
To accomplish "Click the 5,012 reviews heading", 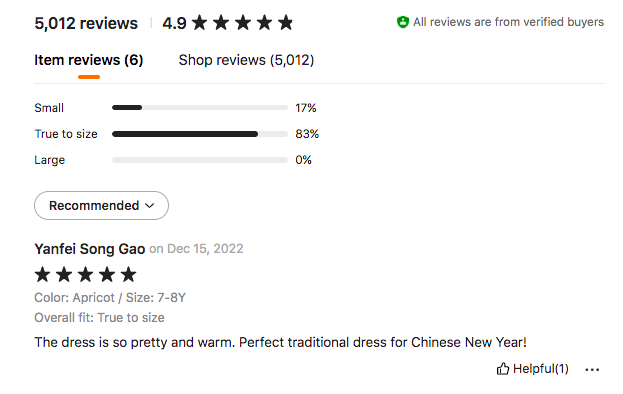I will tap(86, 23).
